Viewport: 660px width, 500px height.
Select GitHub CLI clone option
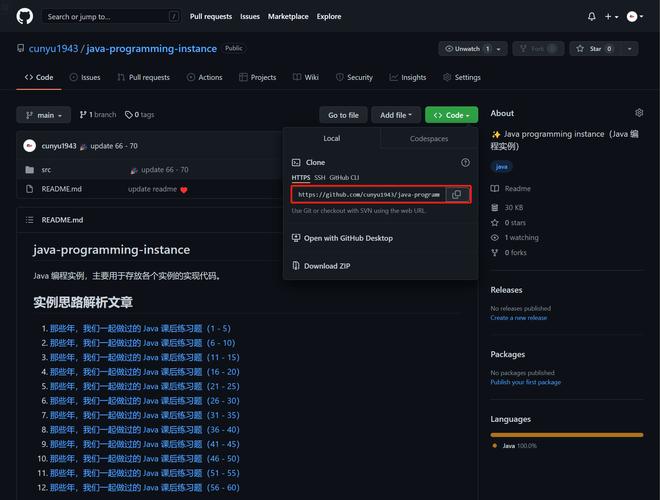click(344, 177)
